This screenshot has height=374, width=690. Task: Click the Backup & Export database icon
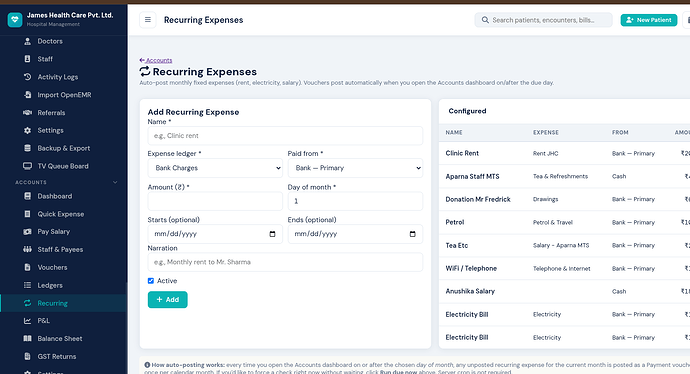tap(27, 148)
